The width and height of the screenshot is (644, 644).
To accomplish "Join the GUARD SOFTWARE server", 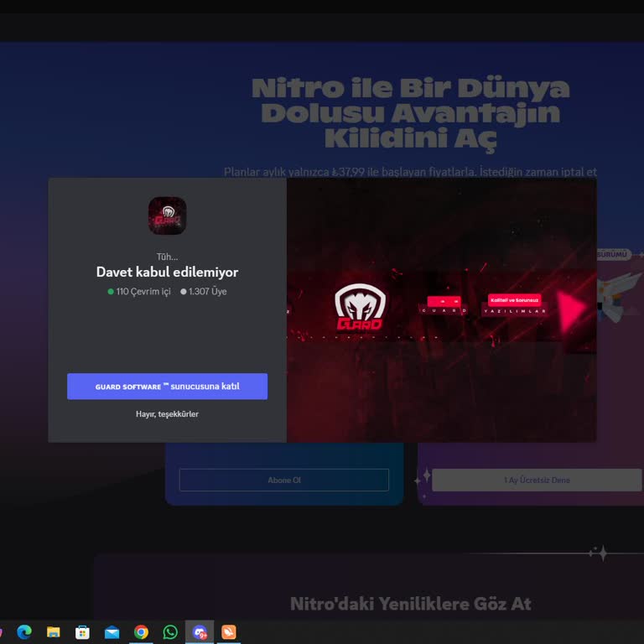I will (167, 386).
